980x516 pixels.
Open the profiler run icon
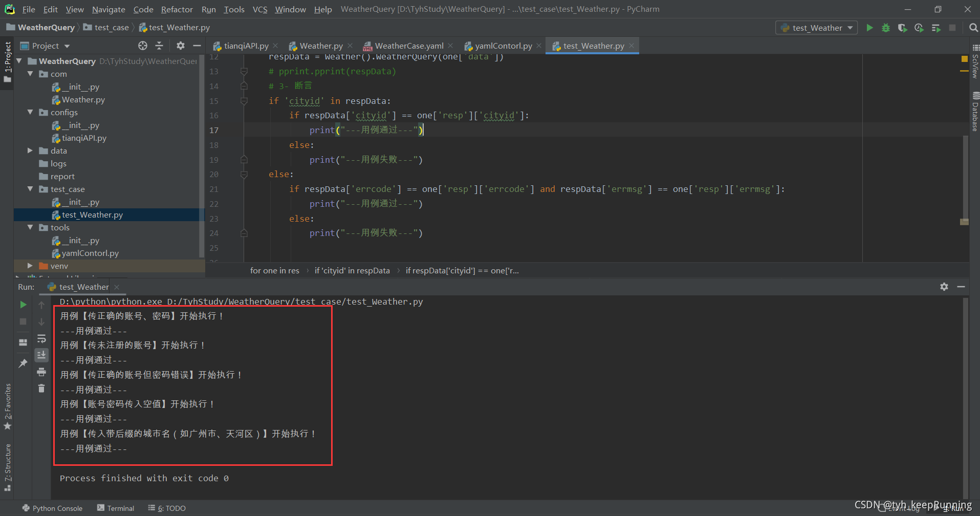pos(919,28)
